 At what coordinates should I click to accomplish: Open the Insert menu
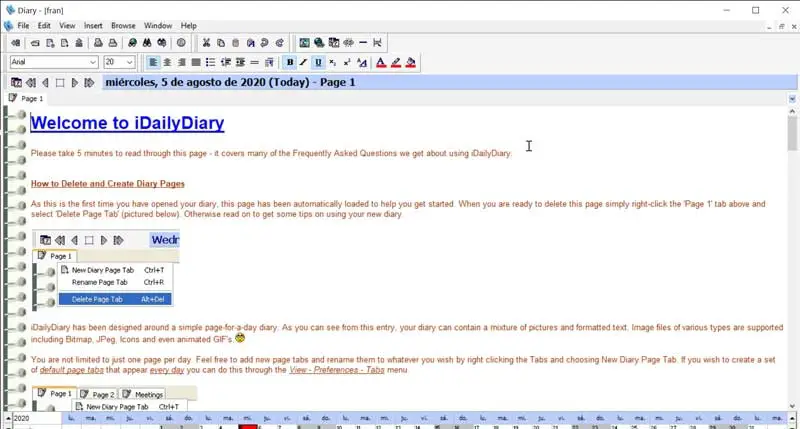pos(93,26)
